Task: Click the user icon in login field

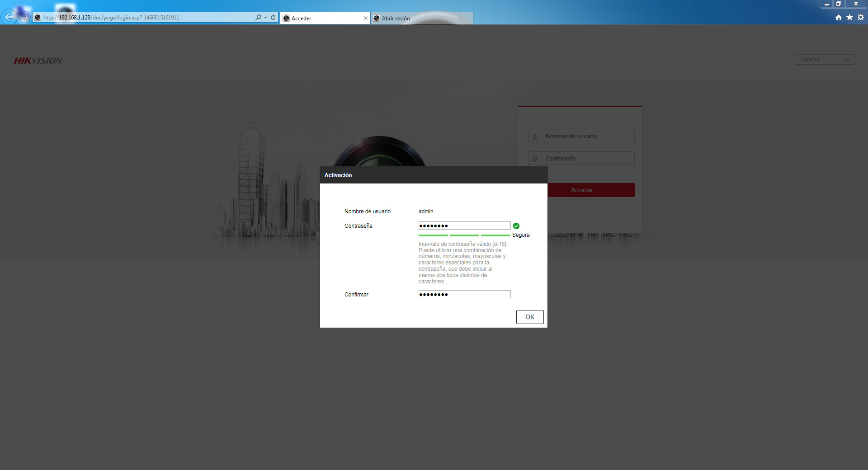Action: click(x=535, y=136)
